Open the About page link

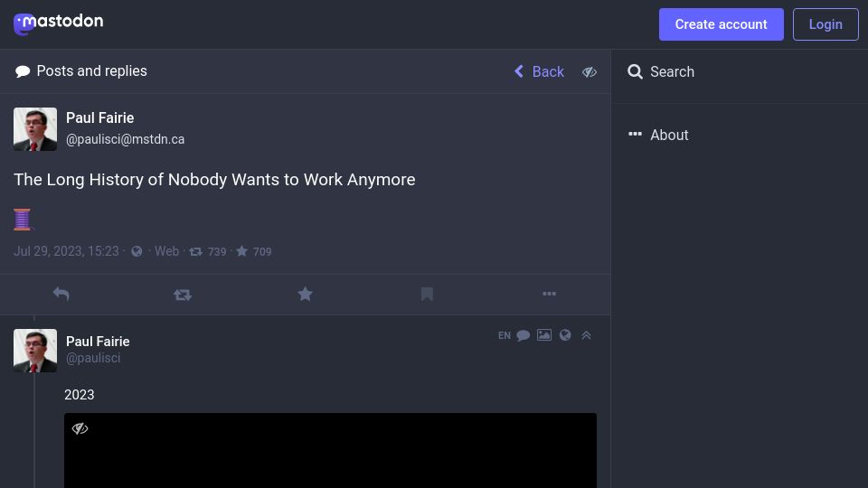click(x=658, y=135)
